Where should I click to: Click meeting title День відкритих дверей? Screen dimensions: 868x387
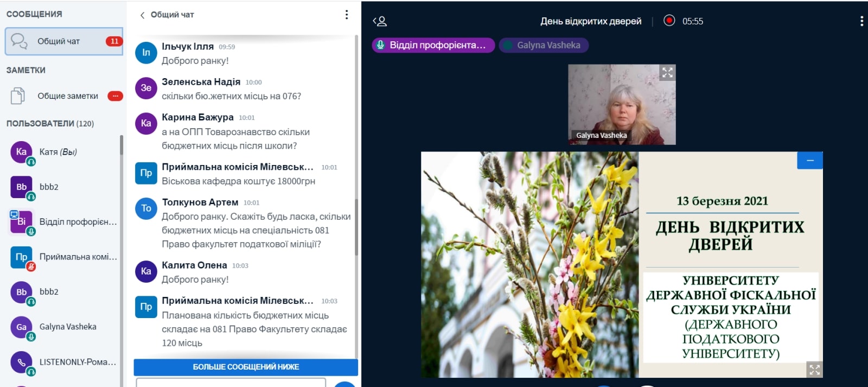(591, 21)
